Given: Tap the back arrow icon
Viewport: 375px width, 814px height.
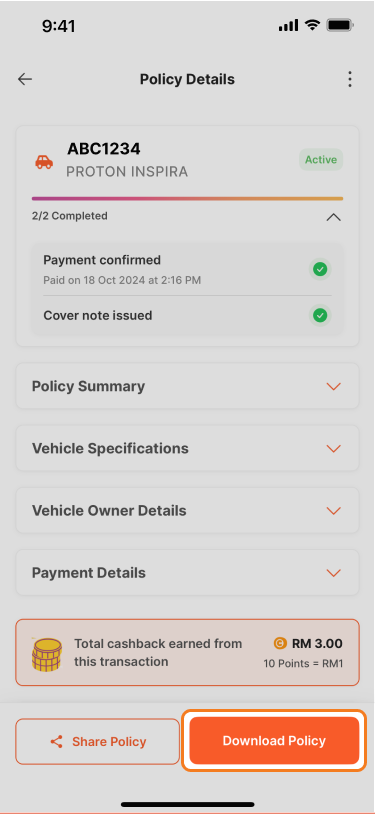Looking at the screenshot, I should pos(25,79).
